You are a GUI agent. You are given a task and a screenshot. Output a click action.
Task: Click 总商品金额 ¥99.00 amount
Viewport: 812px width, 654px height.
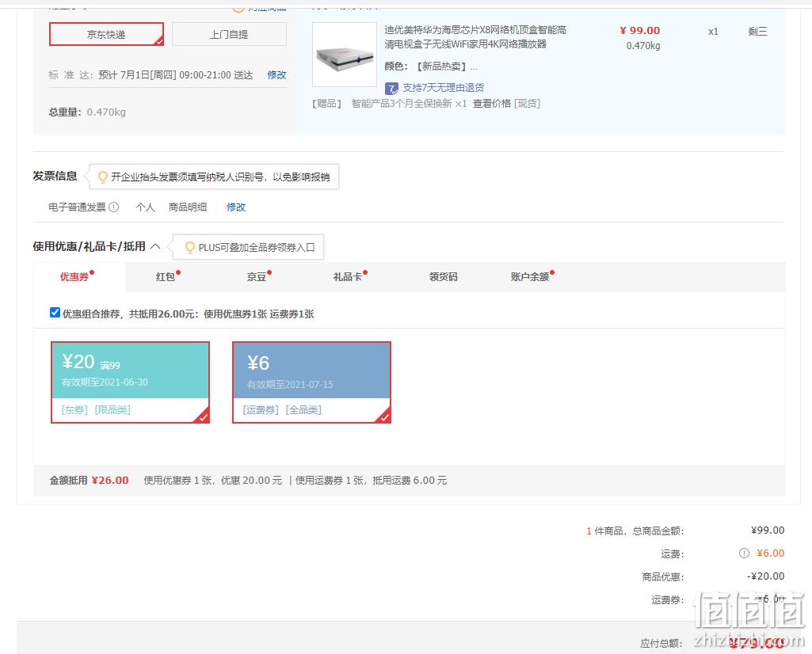click(x=768, y=530)
